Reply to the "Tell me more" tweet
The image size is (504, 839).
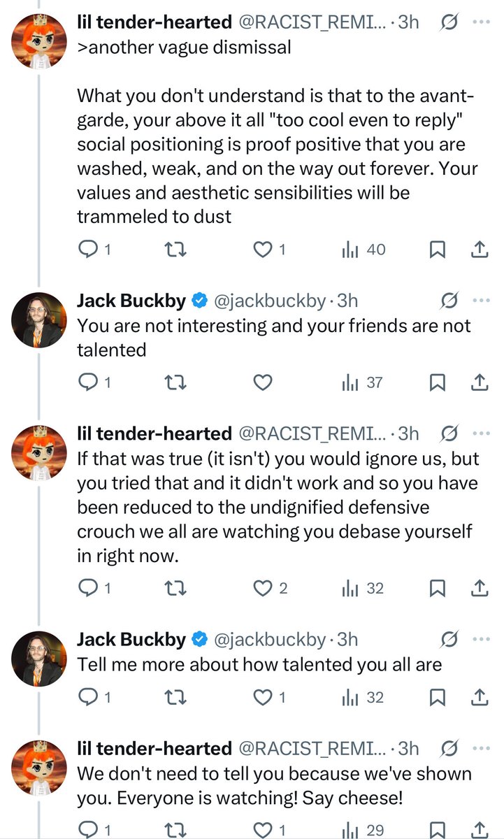pyautogui.click(x=87, y=697)
